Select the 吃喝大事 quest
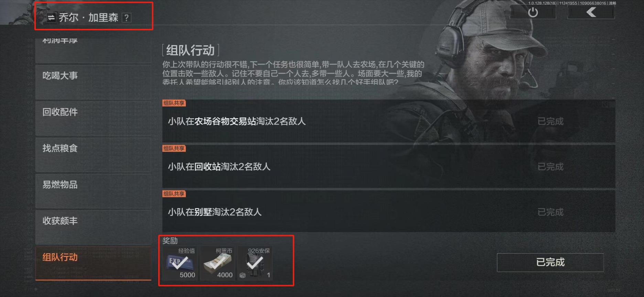The image size is (644, 297). (93, 82)
